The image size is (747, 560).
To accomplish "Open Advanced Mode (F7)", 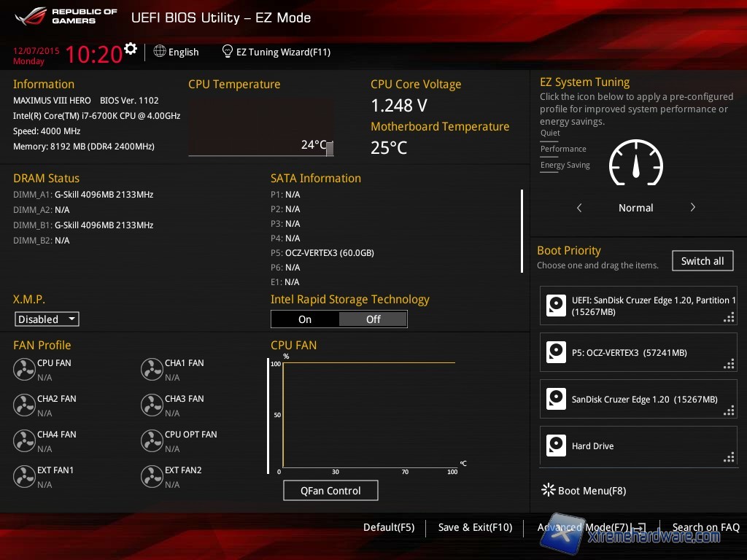I will pos(583,527).
